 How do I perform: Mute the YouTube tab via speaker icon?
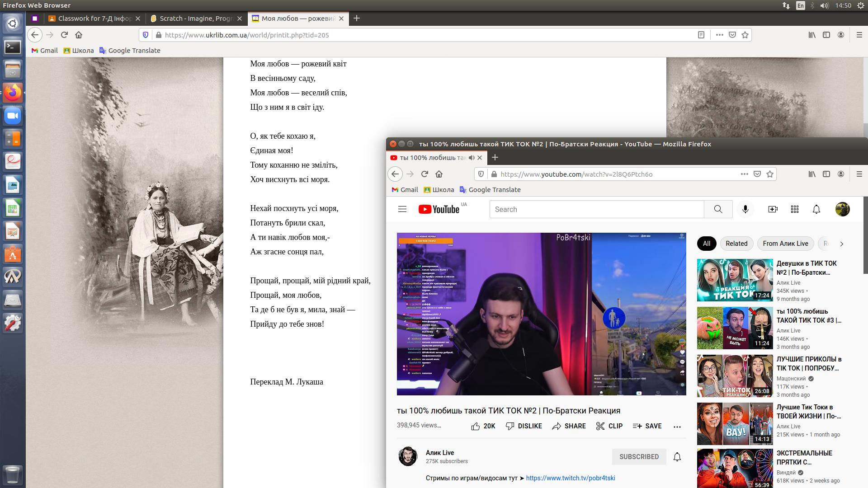472,158
